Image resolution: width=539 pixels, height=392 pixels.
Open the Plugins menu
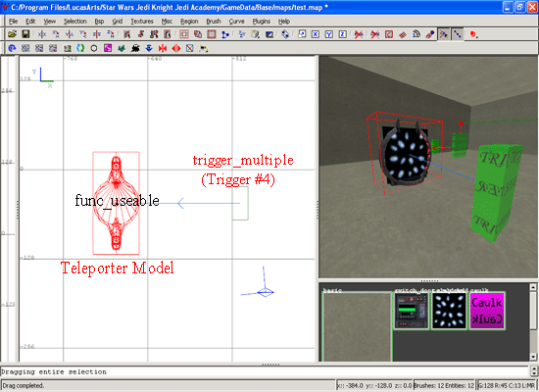(x=262, y=22)
